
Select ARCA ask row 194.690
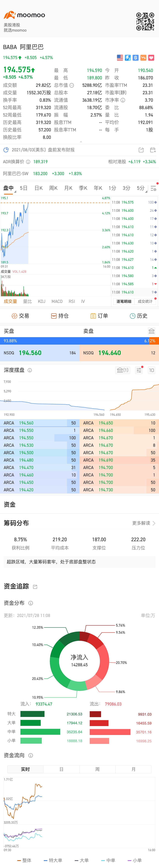pyautogui.click(x=119, y=460)
